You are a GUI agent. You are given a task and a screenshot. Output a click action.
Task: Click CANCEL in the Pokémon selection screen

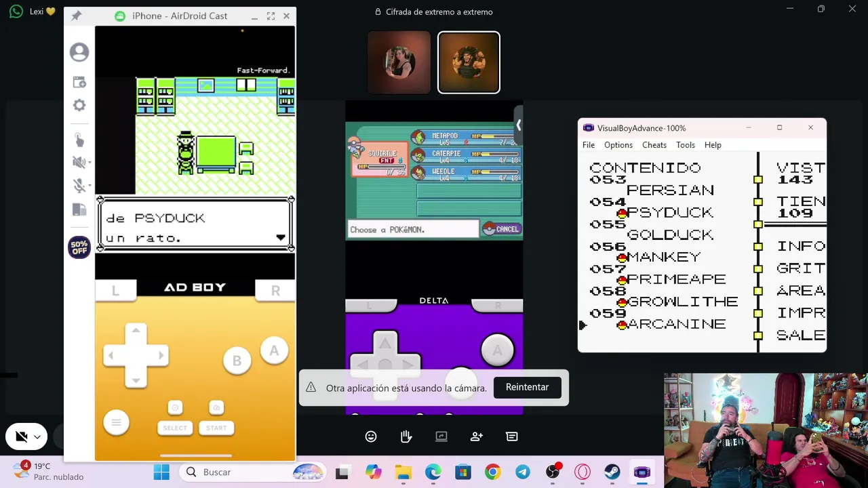coord(501,229)
